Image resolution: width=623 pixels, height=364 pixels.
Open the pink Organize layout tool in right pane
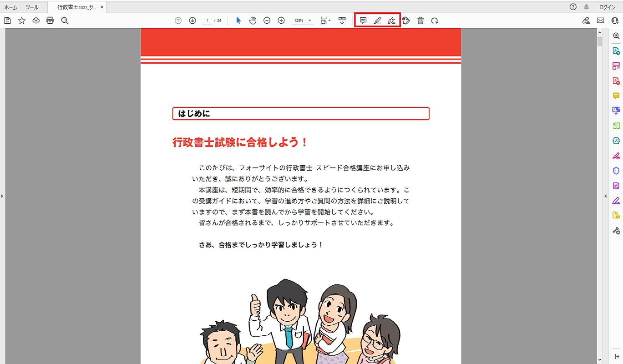(616, 66)
